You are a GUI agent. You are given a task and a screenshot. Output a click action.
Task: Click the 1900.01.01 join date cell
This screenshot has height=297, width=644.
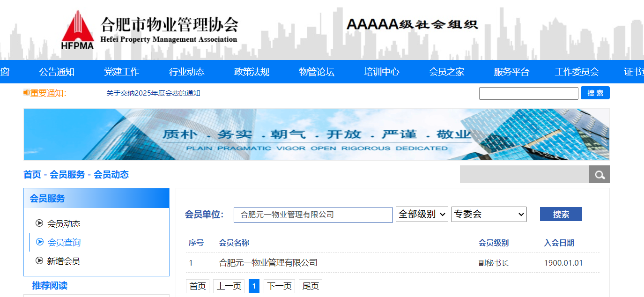click(563, 263)
